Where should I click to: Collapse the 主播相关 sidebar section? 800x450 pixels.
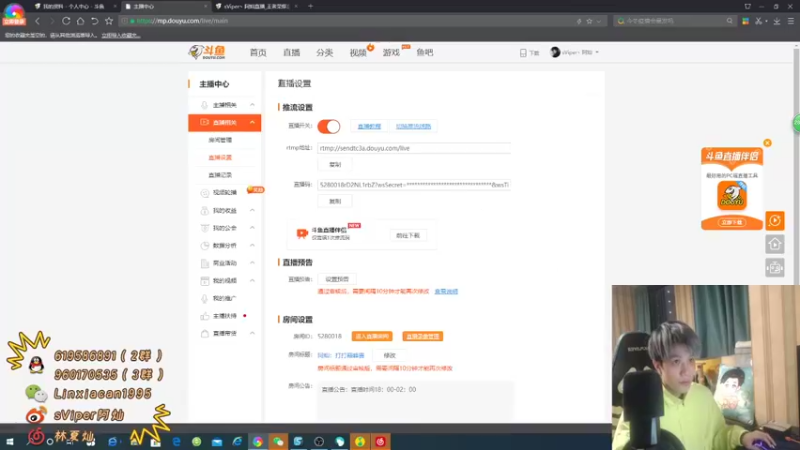(252, 105)
